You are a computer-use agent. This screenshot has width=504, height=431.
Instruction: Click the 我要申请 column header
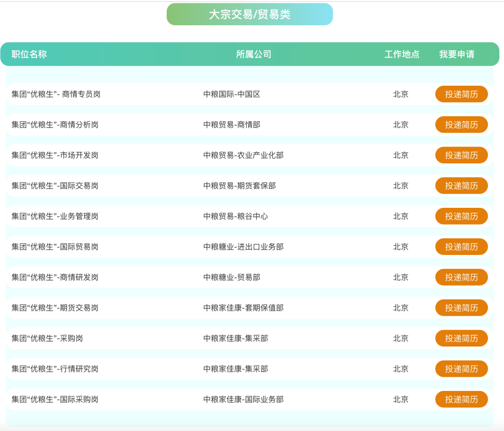click(x=456, y=54)
